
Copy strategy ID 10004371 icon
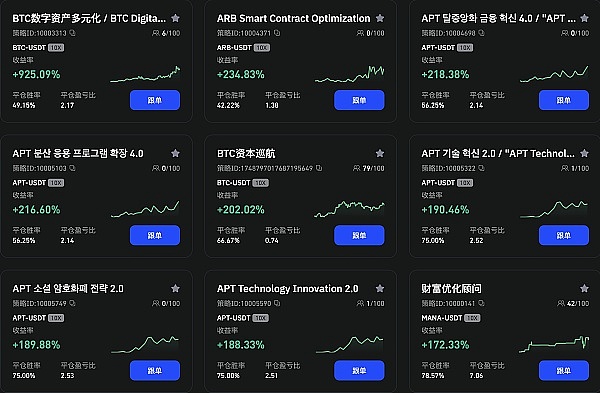tap(277, 33)
